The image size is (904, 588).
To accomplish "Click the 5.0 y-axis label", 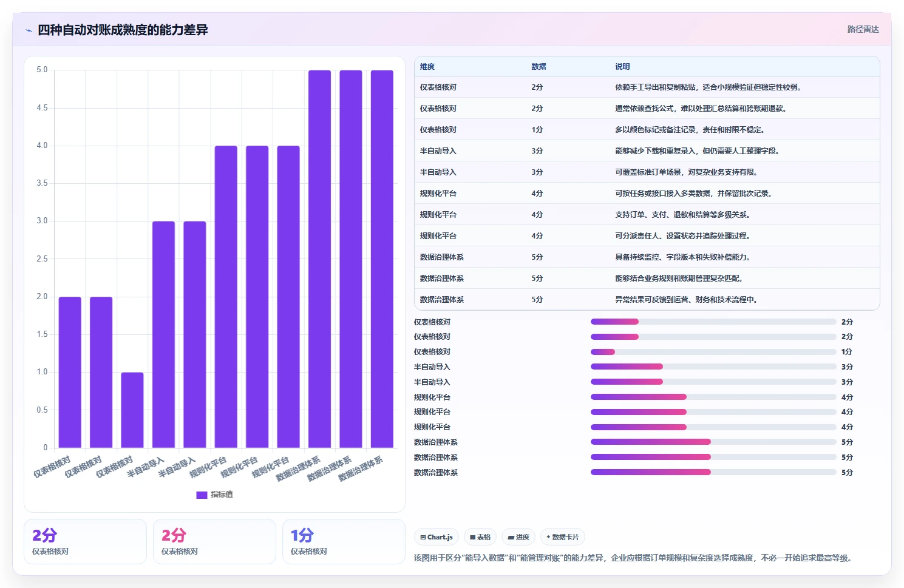I will tap(42, 70).
